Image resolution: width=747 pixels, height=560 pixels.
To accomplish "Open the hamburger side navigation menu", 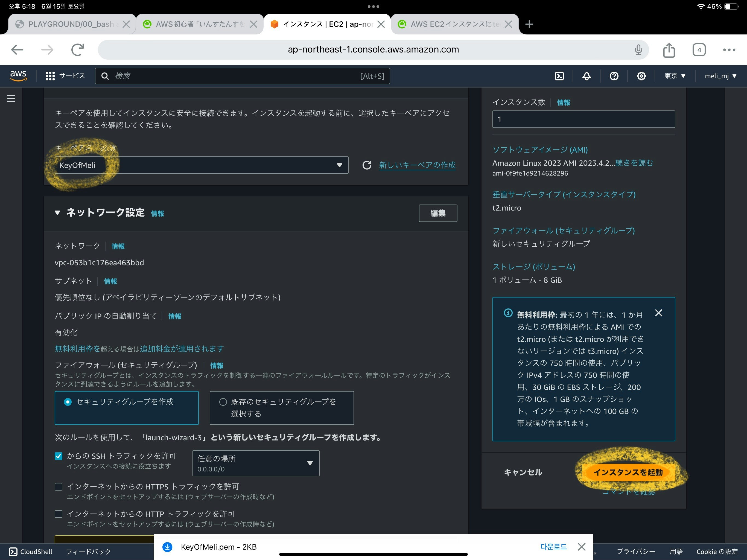I will click(11, 98).
